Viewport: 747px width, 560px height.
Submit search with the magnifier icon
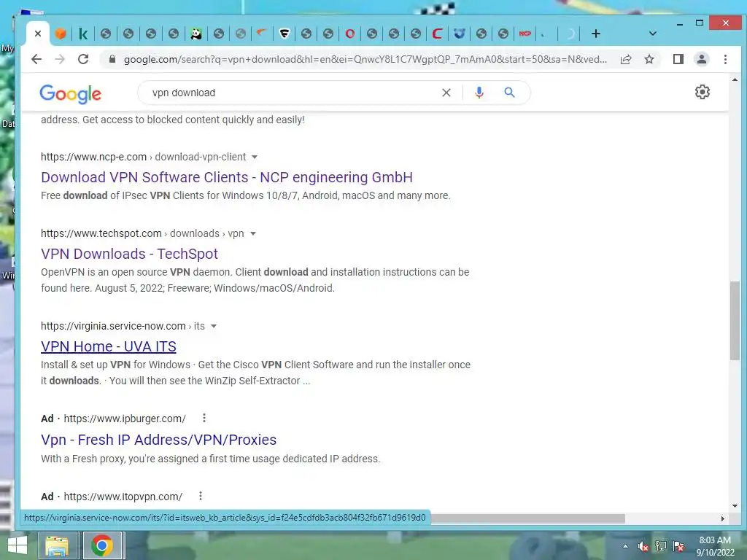tap(509, 93)
